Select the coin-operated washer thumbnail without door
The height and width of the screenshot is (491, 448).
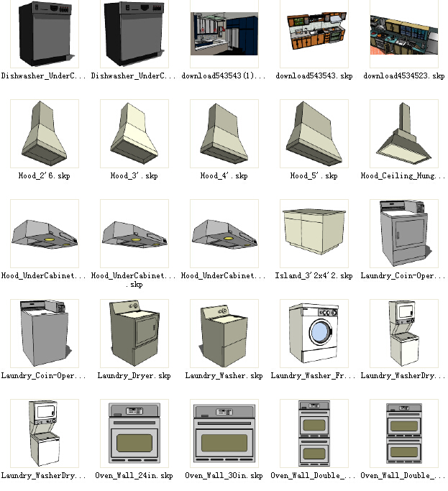click(45, 334)
